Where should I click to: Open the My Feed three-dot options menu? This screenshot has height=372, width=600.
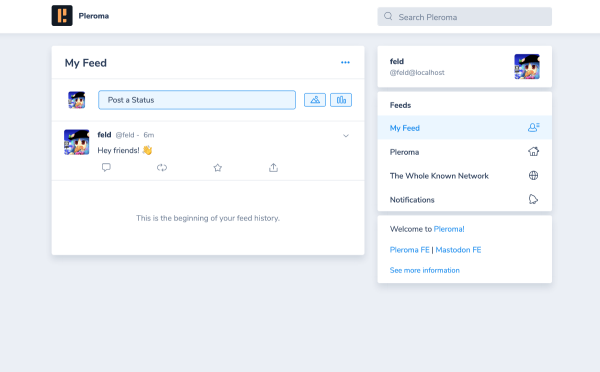coord(345,62)
